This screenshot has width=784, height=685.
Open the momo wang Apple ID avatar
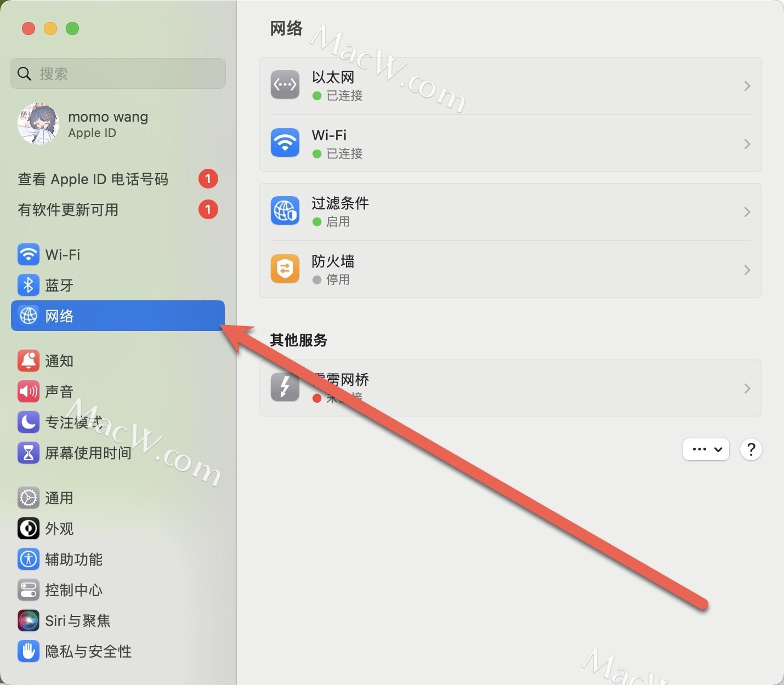pyautogui.click(x=38, y=124)
